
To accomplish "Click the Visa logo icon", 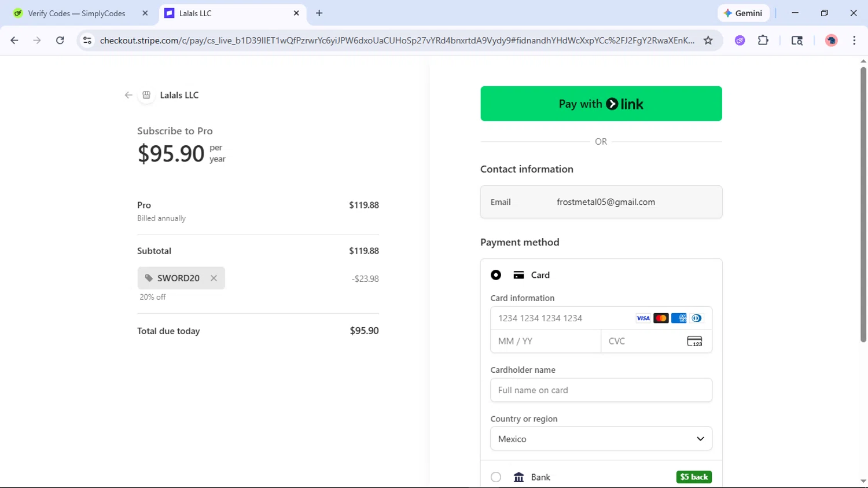I will (643, 318).
